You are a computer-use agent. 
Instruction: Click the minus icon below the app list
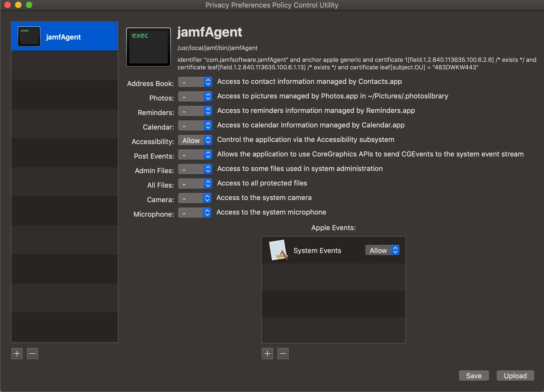coord(33,354)
